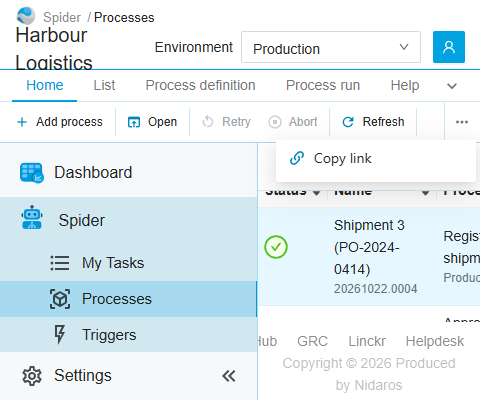Click the green success status icon
Screen dimensions: 480x400
tap(276, 247)
